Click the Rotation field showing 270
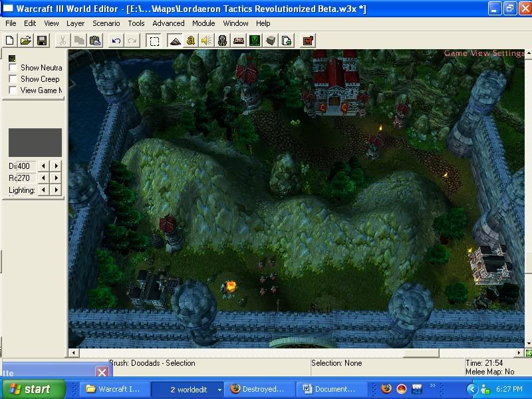Viewport: 532px width, 399px height. 26,178
